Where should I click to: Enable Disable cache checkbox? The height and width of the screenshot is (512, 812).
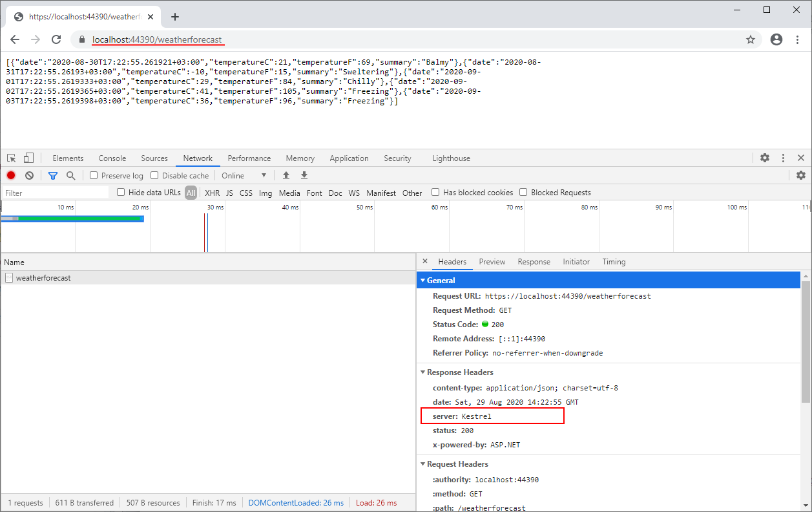[x=154, y=175]
